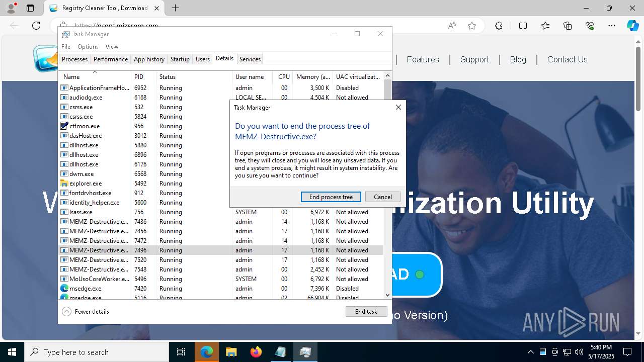Open Support link on website
Image resolution: width=644 pixels, height=362 pixels.
coord(474,59)
